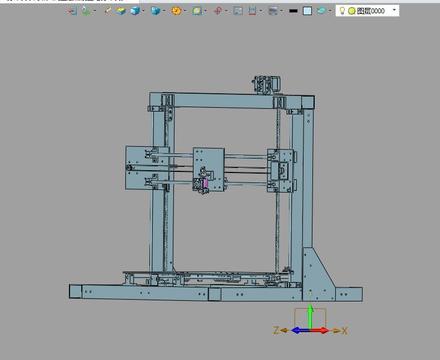The image size is (440, 360).
Task: Toggle the light blue square display icon
Action: pos(307,11)
